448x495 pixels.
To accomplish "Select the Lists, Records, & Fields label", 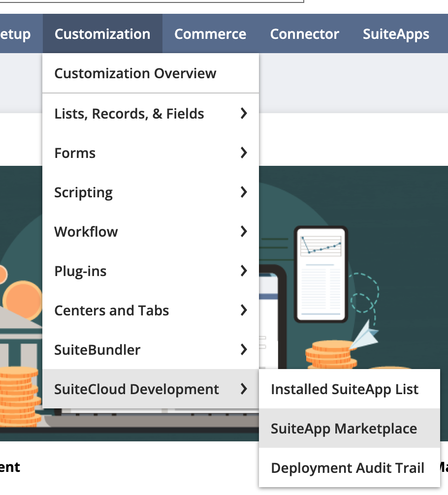I will coord(129,114).
